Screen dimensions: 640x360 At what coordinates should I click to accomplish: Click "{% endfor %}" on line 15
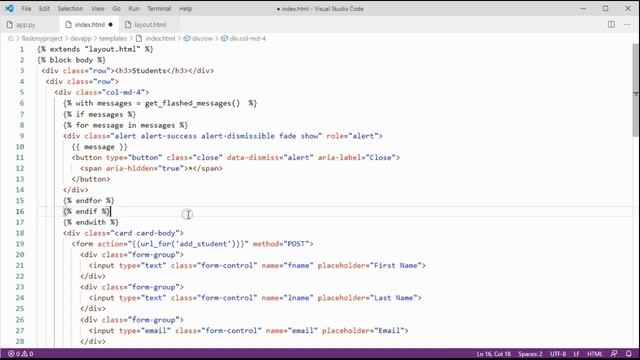point(89,201)
